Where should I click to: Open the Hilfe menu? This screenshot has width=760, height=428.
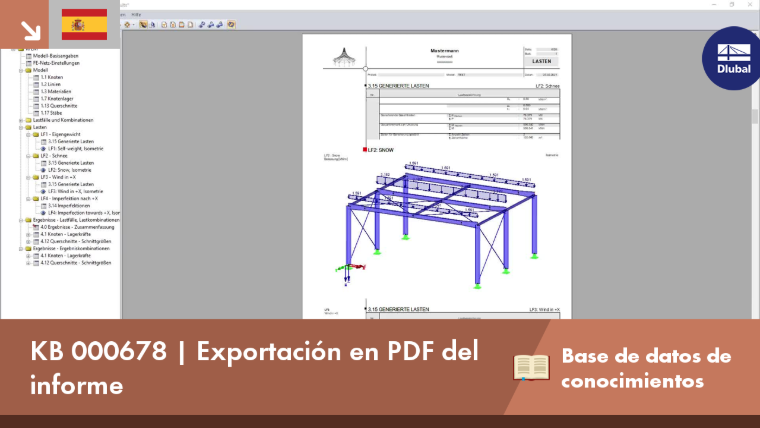[136, 15]
